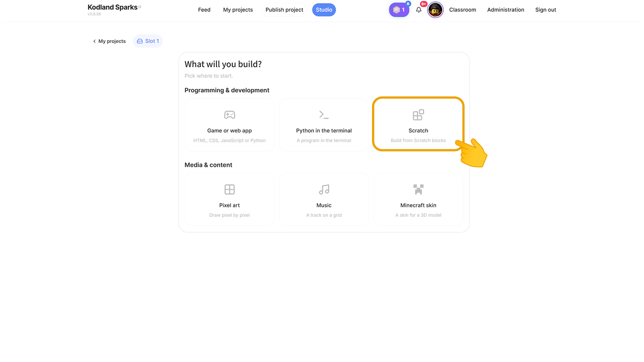
Task: Choose Python in the terminal card
Action: click(324, 124)
